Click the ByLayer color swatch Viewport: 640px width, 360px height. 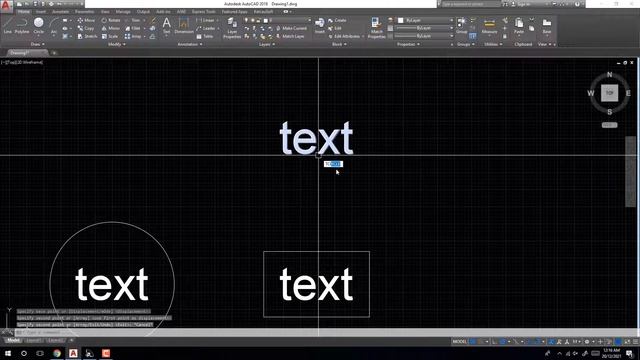pos(400,20)
